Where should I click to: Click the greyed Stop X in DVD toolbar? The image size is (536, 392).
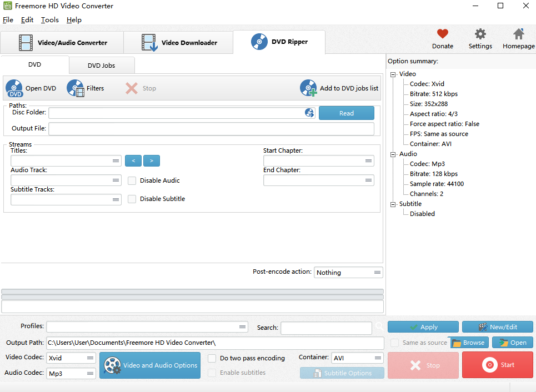coord(132,88)
